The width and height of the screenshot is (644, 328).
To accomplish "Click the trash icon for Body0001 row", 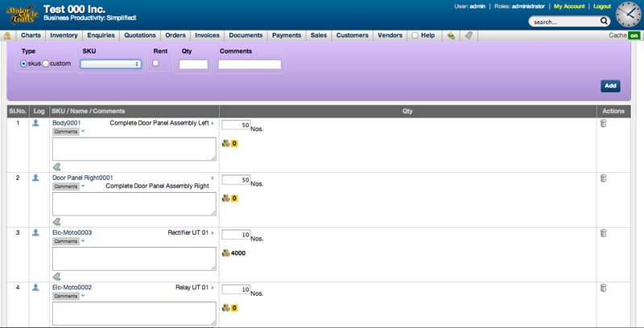I will pyautogui.click(x=603, y=123).
